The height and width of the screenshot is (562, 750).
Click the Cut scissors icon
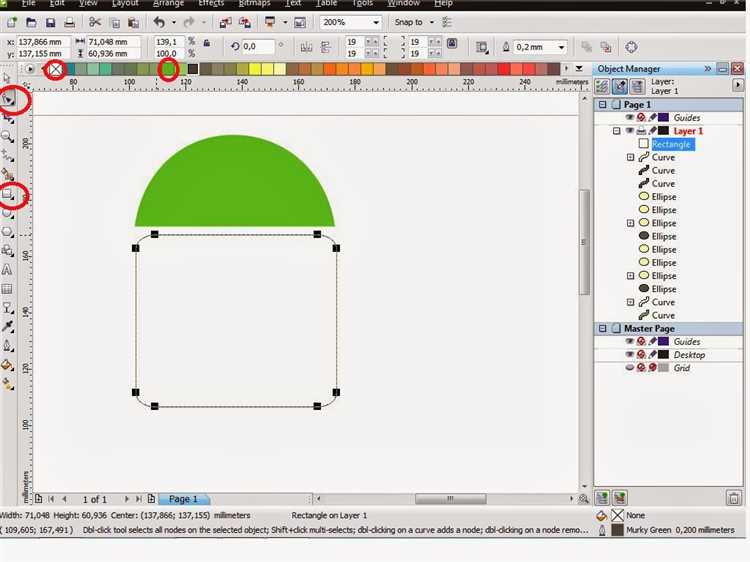point(95,22)
